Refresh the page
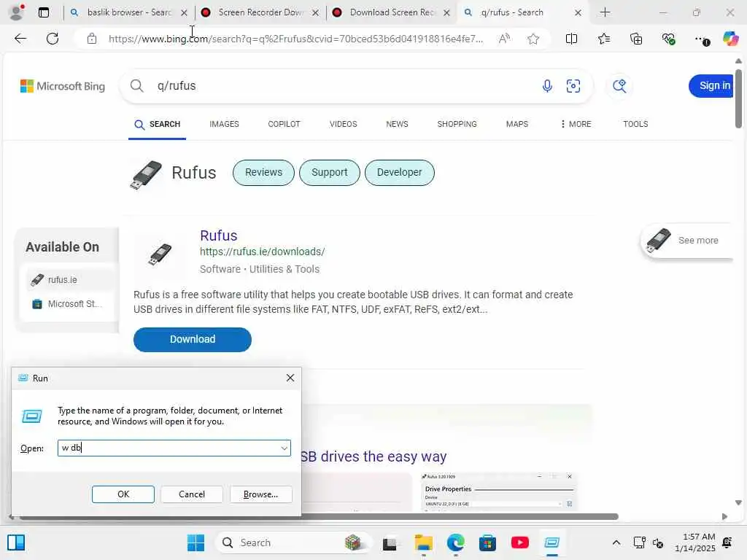 point(53,39)
